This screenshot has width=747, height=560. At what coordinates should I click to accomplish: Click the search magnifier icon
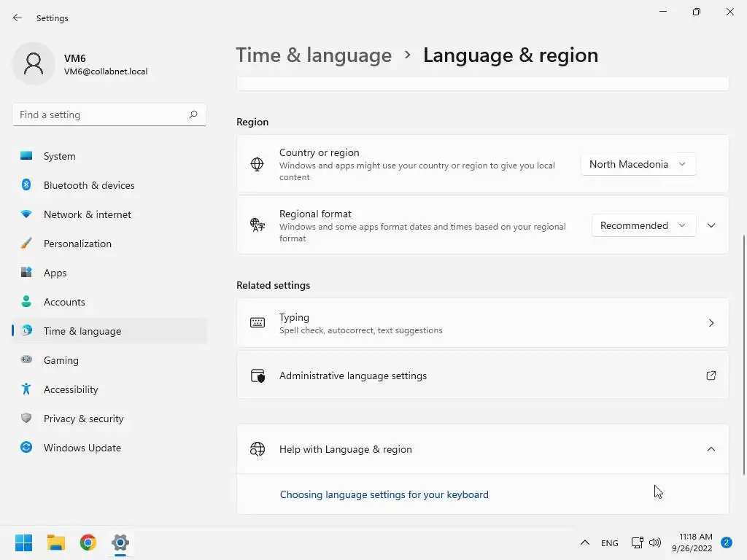(193, 114)
